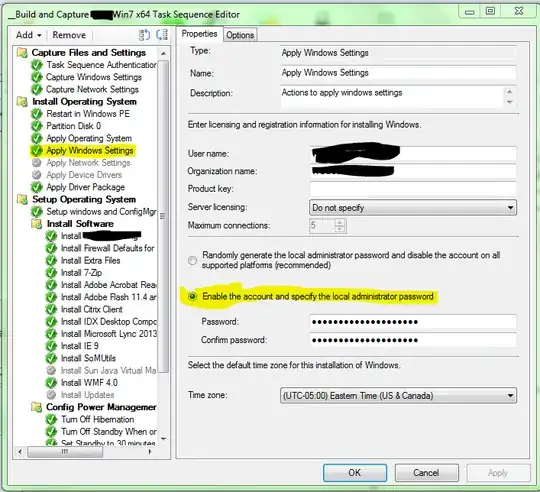This screenshot has height=492, width=540.
Task: Select Install IDX Desktop Components step
Action: coord(108,322)
